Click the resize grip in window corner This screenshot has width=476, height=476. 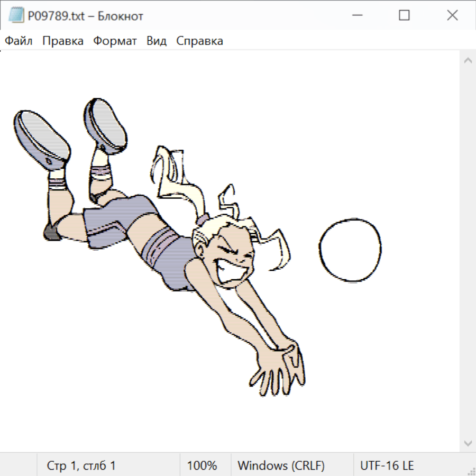point(471,471)
